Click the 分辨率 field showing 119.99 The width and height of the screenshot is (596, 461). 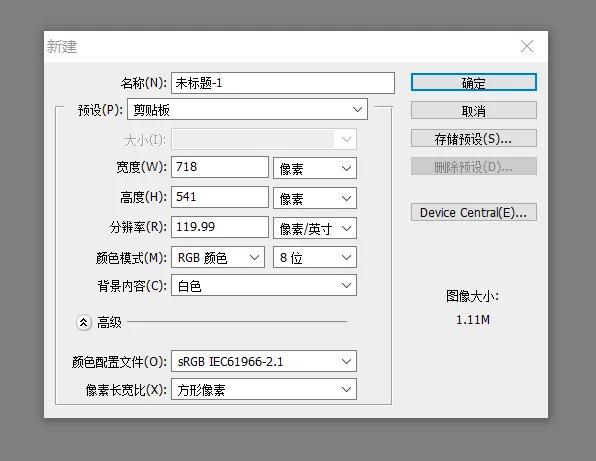(220, 227)
